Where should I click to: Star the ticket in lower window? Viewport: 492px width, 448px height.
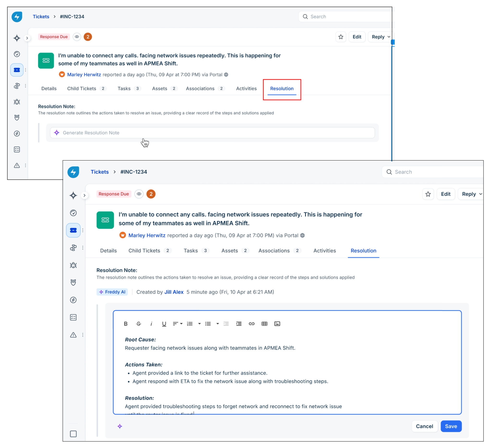coord(428,194)
